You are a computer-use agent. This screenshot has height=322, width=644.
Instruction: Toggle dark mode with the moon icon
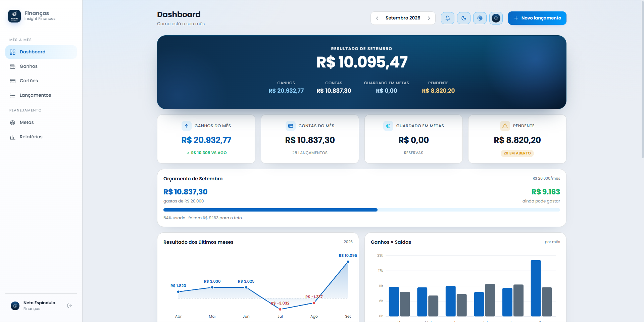(464, 18)
